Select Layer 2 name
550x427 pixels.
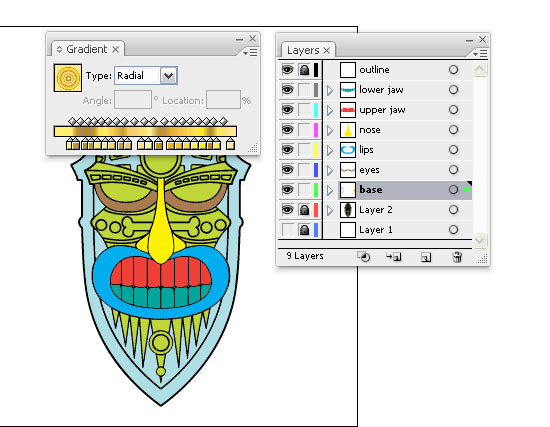376,210
